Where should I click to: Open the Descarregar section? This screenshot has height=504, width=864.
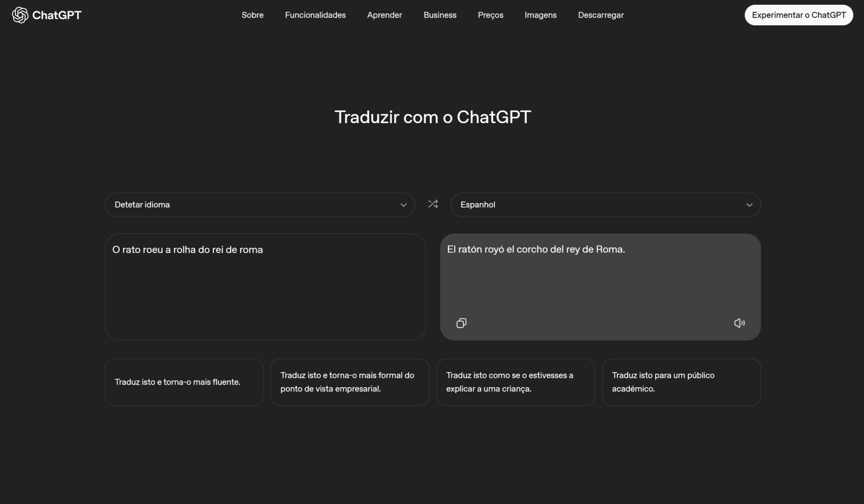point(601,15)
